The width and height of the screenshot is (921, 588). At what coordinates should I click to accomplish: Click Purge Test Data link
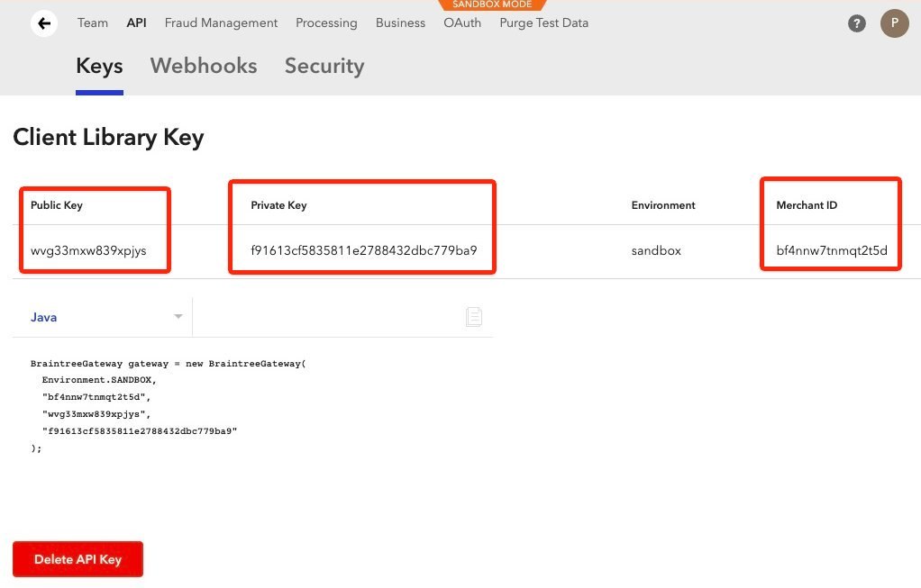coord(544,23)
